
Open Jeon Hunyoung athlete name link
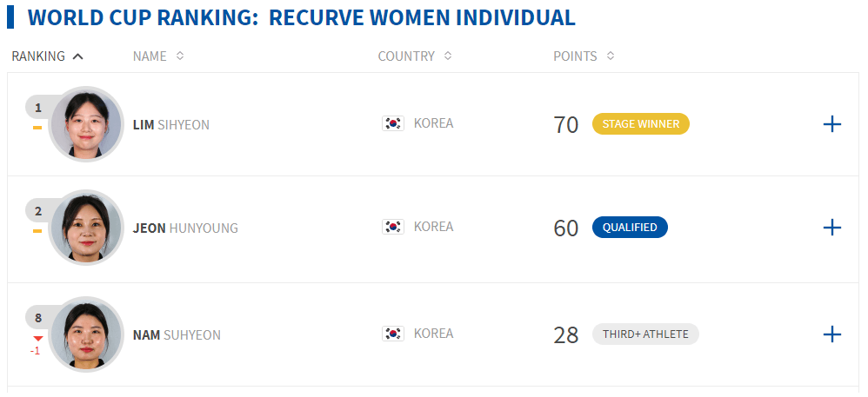pyautogui.click(x=185, y=228)
